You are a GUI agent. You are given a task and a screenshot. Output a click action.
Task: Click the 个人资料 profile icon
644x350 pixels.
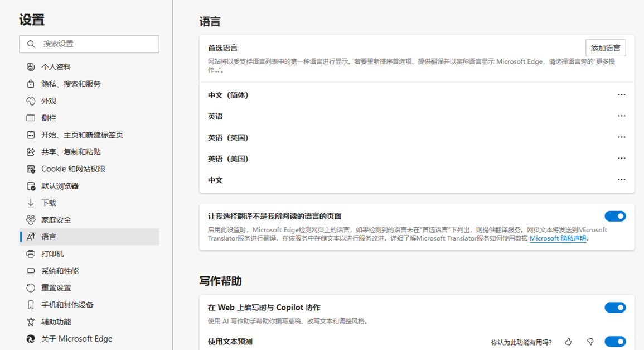point(31,66)
